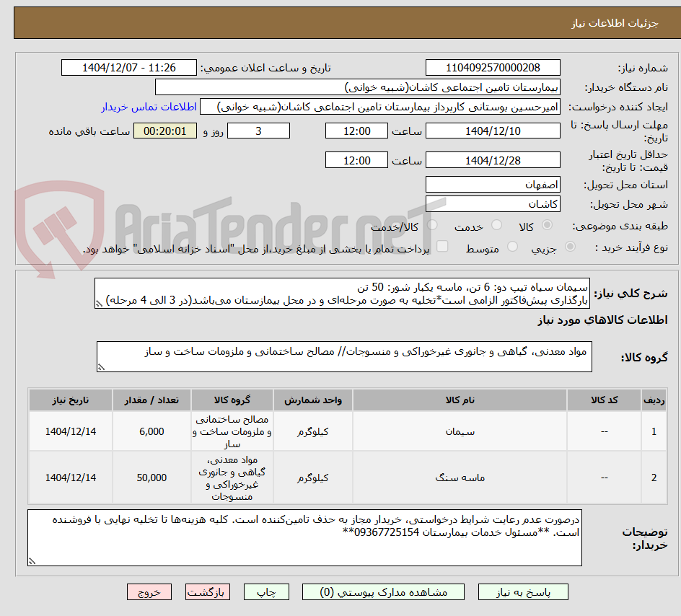This screenshot has height=616, width=681.
Task: Click the 'سیمان' item name cell
Action: [460, 431]
